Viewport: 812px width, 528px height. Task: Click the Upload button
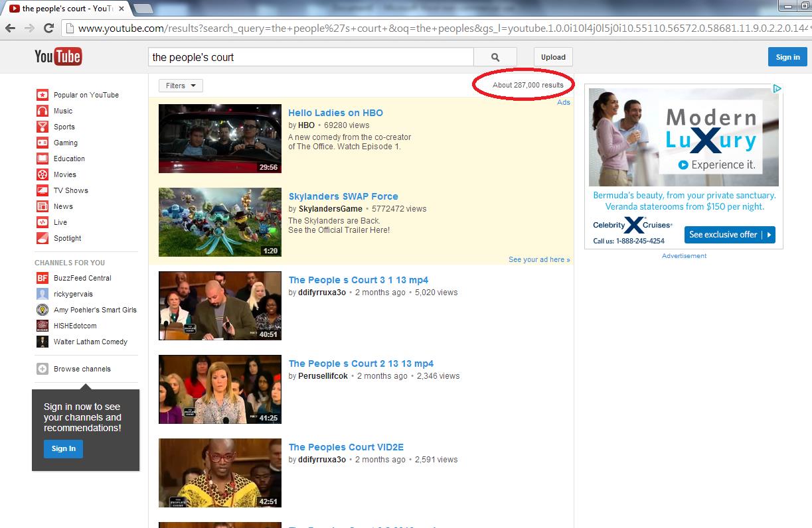click(x=552, y=57)
